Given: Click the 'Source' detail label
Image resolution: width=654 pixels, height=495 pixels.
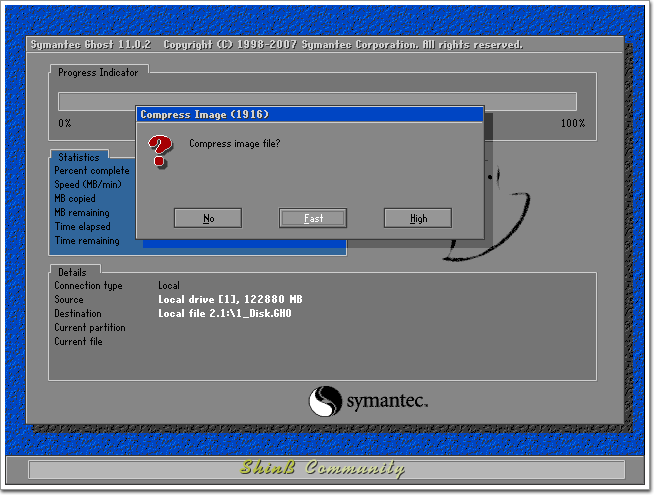Looking at the screenshot, I should point(69,299).
